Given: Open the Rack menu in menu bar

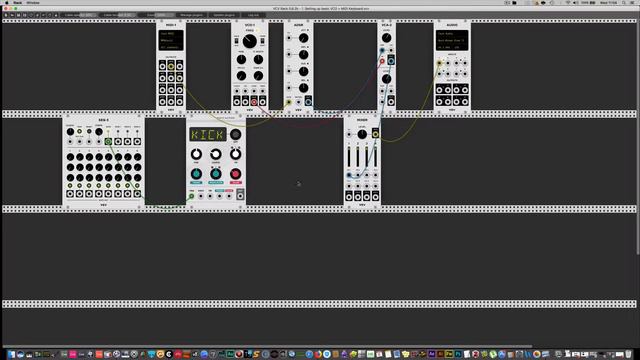Looking at the screenshot, I should 18,2.
